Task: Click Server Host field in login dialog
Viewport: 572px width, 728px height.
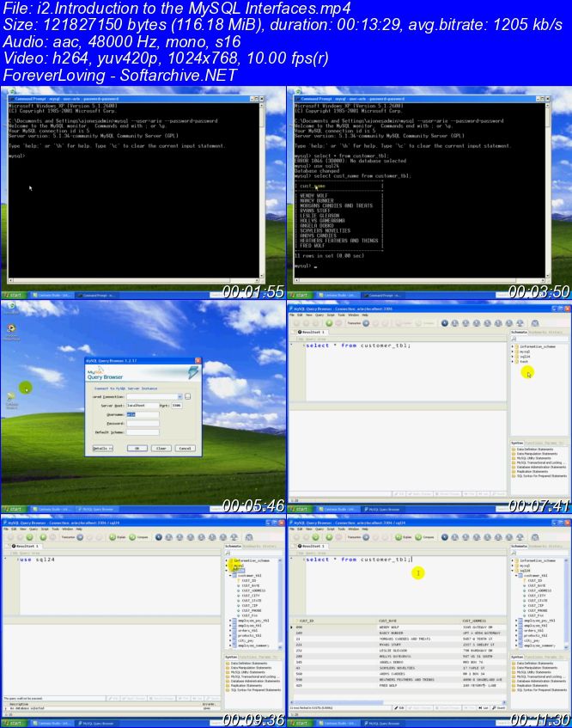Action: [x=143, y=406]
